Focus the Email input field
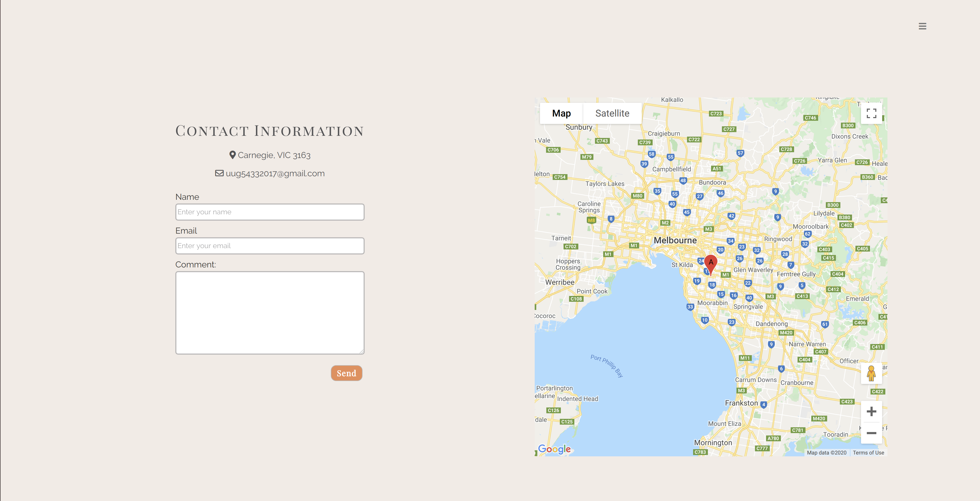The image size is (980, 501). click(270, 246)
